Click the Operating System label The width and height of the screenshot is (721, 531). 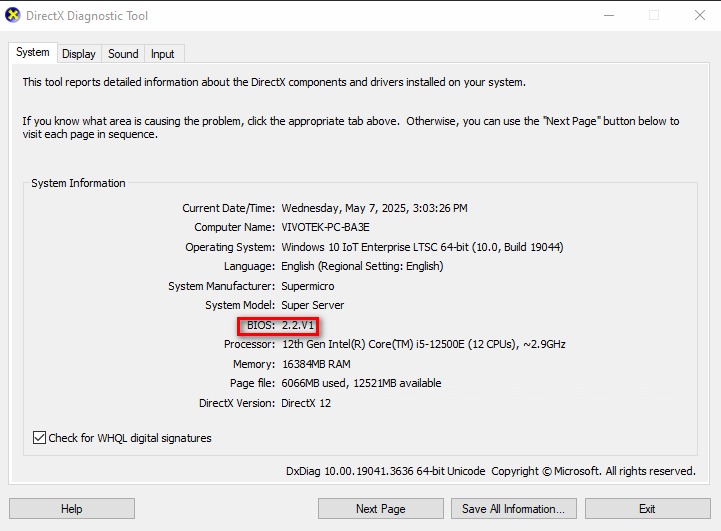tap(230, 247)
